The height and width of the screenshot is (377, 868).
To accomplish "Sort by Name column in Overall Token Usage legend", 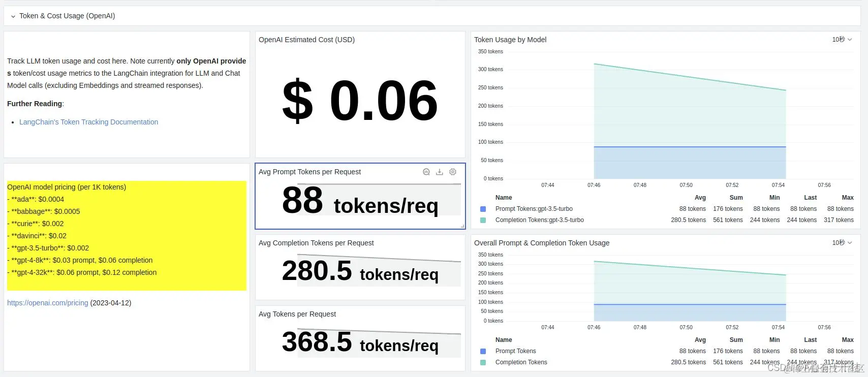I will click(504, 340).
